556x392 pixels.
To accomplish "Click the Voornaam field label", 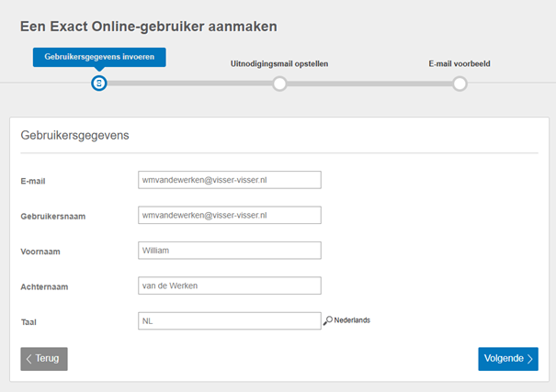I will click(x=40, y=252).
